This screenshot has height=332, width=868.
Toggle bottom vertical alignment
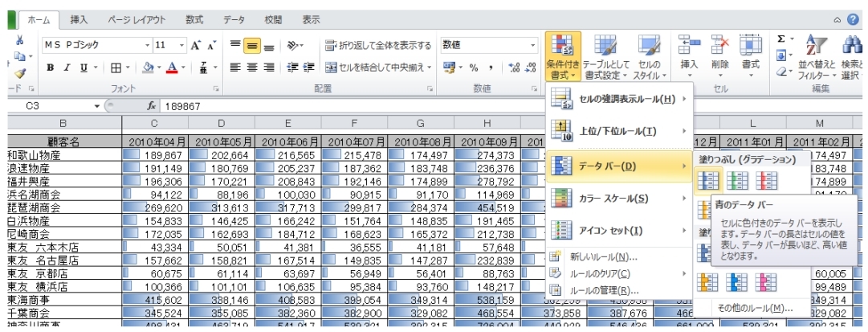click(268, 46)
